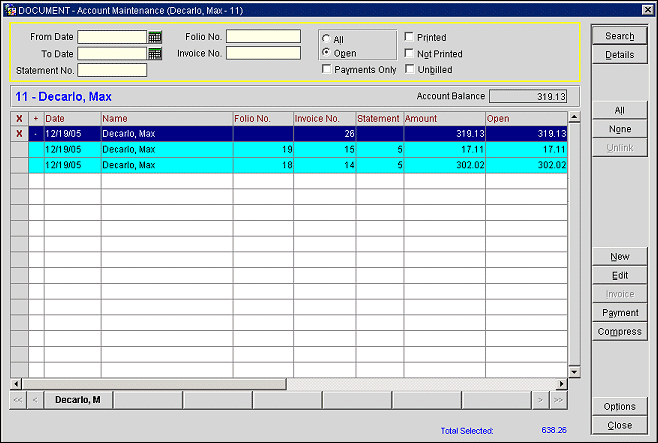Tick the Not Printed checkbox

pos(409,54)
